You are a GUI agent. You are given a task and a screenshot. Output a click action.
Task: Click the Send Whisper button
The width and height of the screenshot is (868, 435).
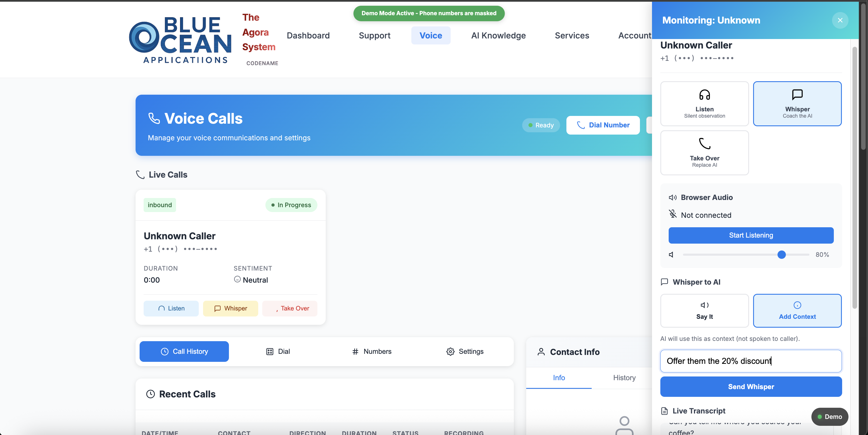click(751, 387)
